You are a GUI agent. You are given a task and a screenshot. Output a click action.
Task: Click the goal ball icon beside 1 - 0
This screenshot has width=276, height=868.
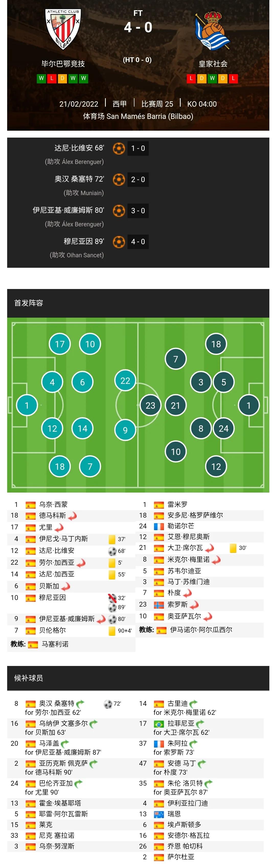(119, 148)
